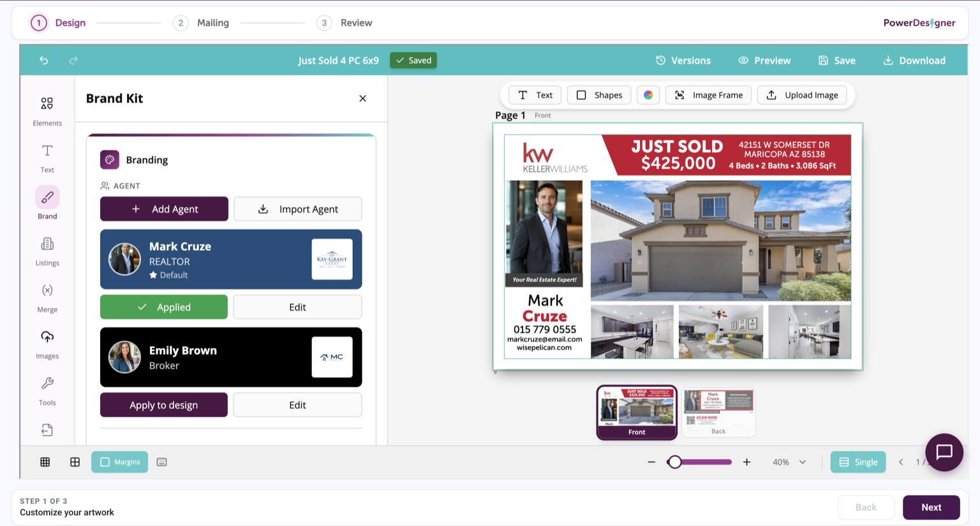This screenshot has width=980, height=526.
Task: Open the Elements sidebar panel
Action: click(x=47, y=111)
